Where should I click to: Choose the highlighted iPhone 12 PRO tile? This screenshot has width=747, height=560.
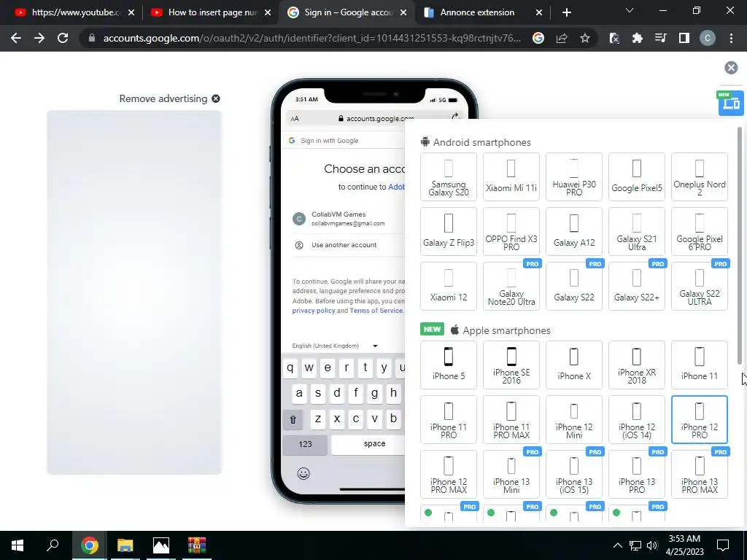tap(700, 419)
